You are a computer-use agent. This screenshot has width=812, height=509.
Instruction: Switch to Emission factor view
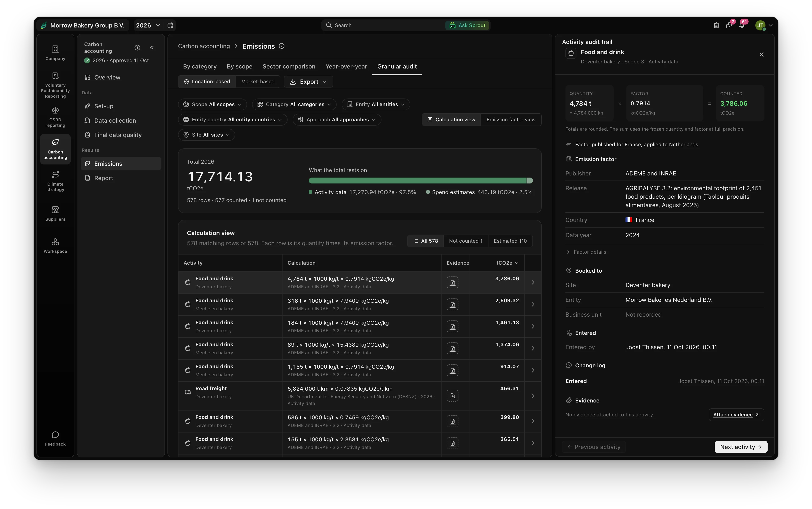[x=511, y=119]
